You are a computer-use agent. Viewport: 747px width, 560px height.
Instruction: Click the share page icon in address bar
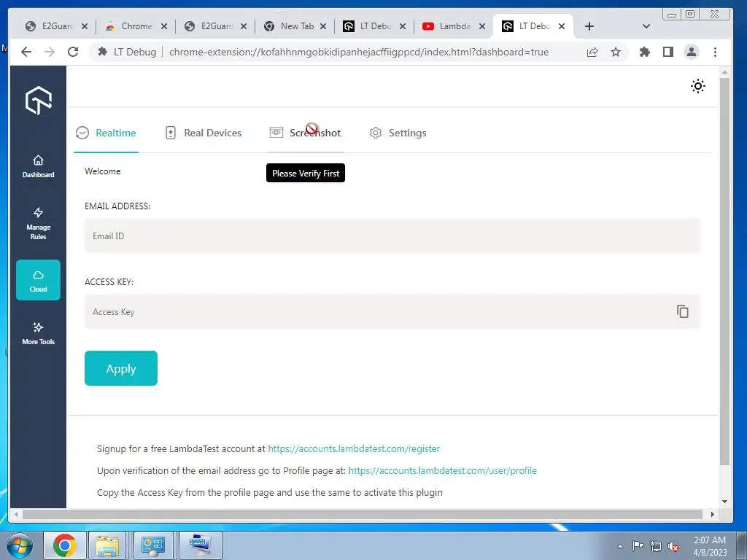pos(592,52)
